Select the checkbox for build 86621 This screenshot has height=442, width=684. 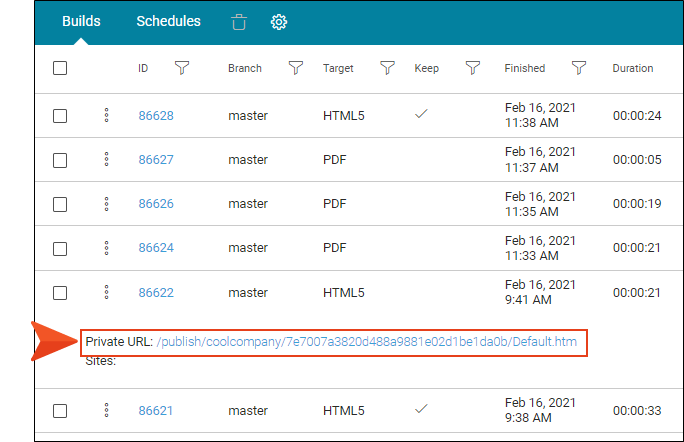60,411
